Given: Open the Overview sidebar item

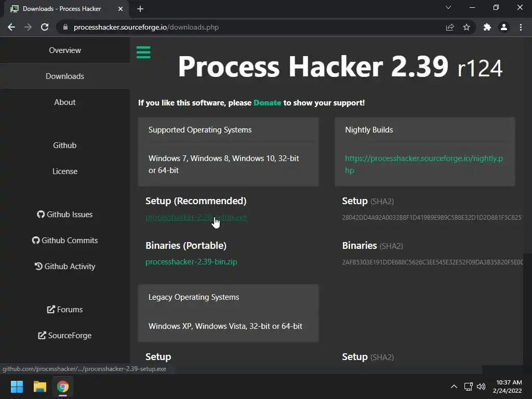Looking at the screenshot, I should 65,50.
